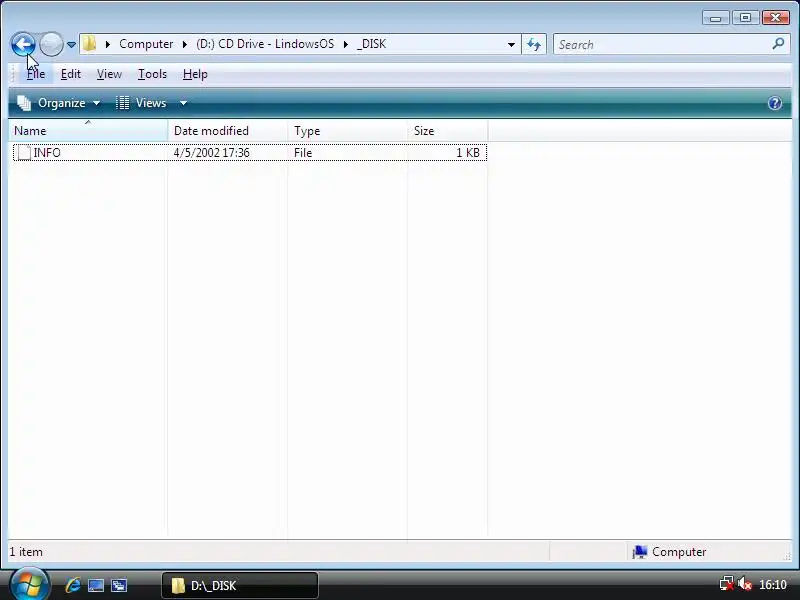Open the Windows Start orb
The image size is (800, 600).
(29, 584)
